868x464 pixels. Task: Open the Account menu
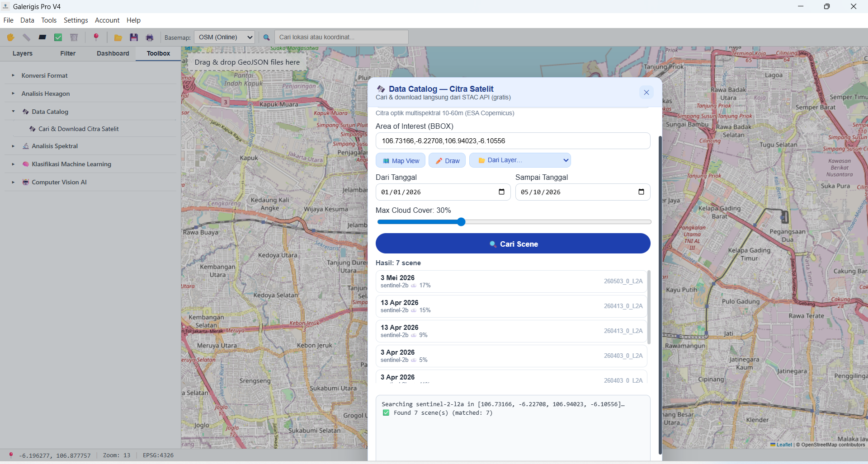[x=107, y=20]
